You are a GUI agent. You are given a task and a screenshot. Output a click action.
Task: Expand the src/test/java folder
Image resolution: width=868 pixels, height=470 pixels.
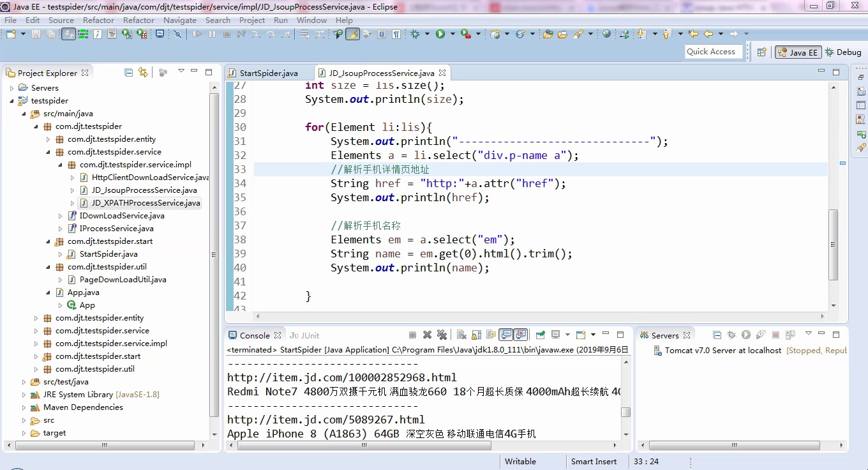(24, 382)
